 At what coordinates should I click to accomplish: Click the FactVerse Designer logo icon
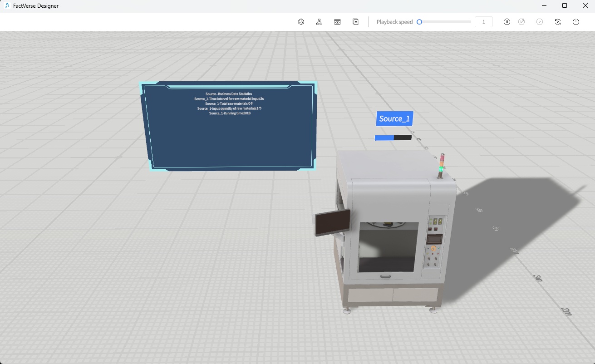pyautogui.click(x=7, y=6)
